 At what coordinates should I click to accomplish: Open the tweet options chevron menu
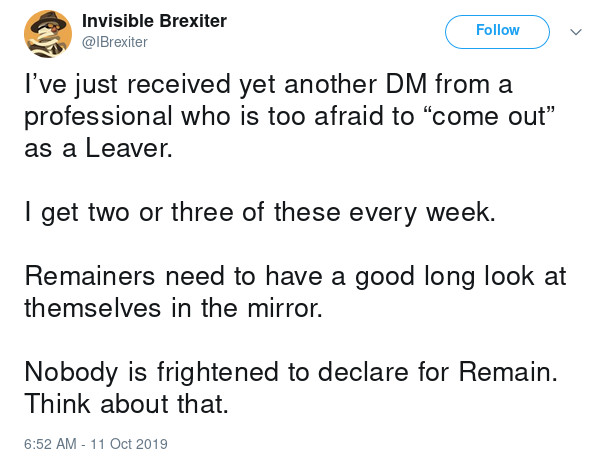[576, 32]
